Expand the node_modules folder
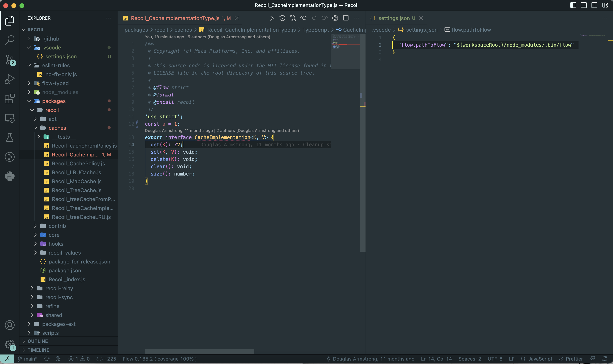The width and height of the screenshot is (613, 364). pyautogui.click(x=60, y=92)
